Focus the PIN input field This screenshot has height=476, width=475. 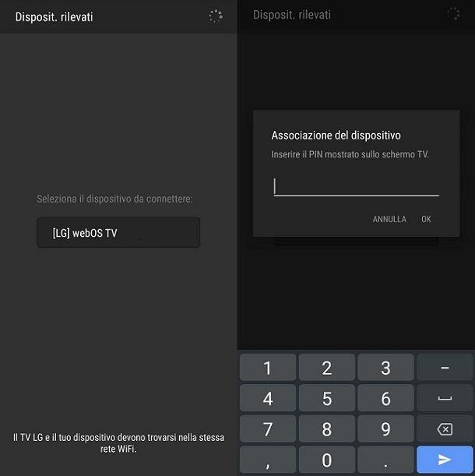pyautogui.click(x=357, y=186)
